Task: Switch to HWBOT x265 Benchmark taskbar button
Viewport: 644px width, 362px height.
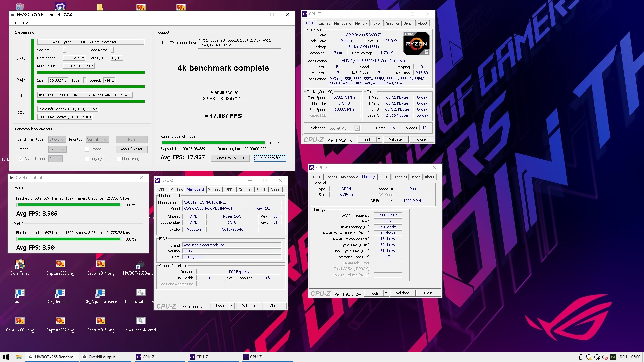Action: coord(52,357)
